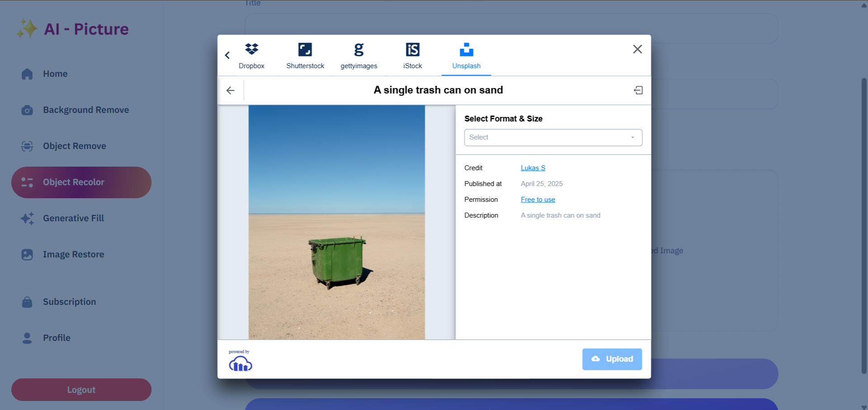This screenshot has width=868, height=410.
Task: Go back to Unsplash search results
Action: [x=231, y=90]
